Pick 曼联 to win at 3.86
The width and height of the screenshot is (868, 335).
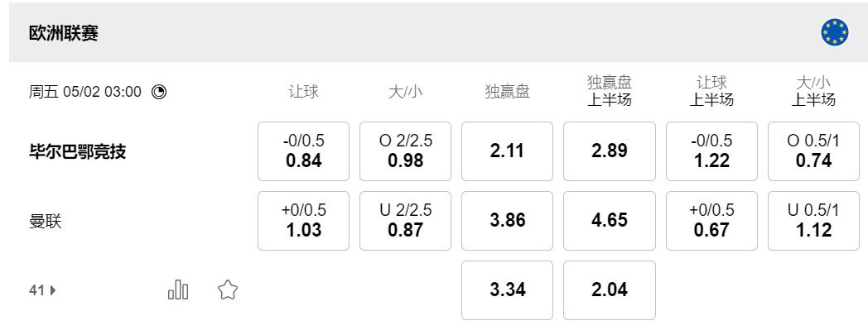pos(507,221)
